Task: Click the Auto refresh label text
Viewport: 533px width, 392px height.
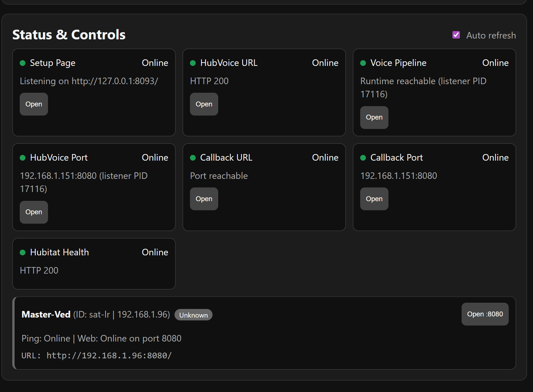Action: [x=491, y=35]
